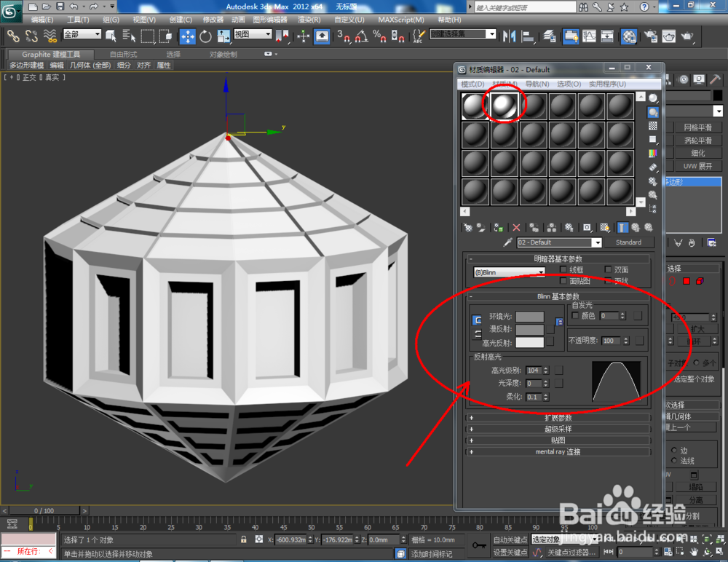Click the Quick Render teapot icon

pyautogui.click(x=687, y=36)
